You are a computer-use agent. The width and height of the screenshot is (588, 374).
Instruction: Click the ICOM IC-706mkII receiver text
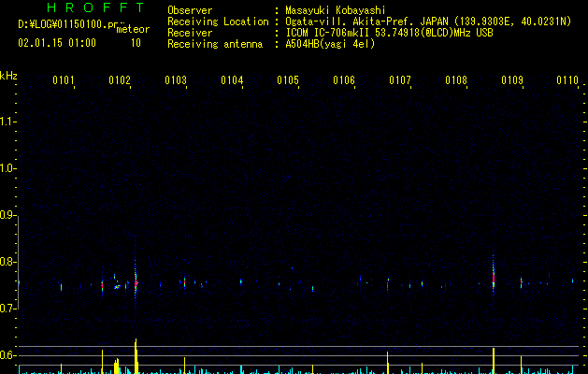point(389,33)
